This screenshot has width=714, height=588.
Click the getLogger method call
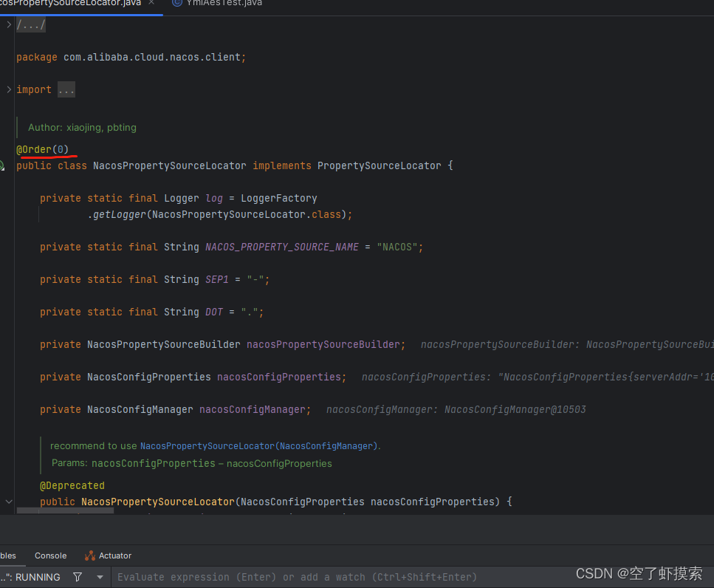[x=120, y=214]
